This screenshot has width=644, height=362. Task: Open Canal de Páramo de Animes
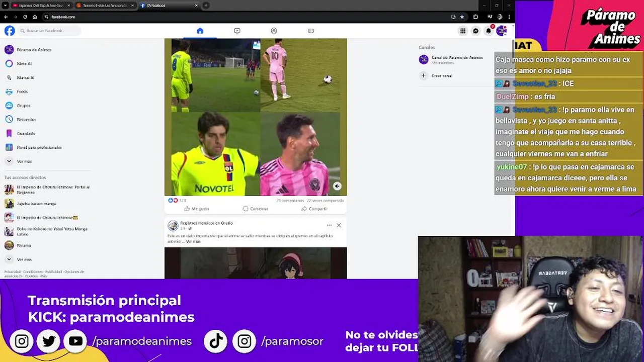tap(451, 60)
